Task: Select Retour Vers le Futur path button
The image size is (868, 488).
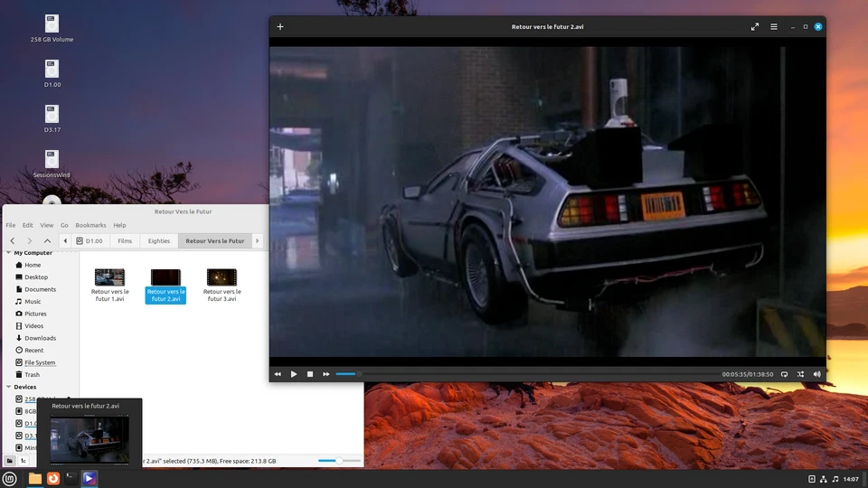Action: 215,240
